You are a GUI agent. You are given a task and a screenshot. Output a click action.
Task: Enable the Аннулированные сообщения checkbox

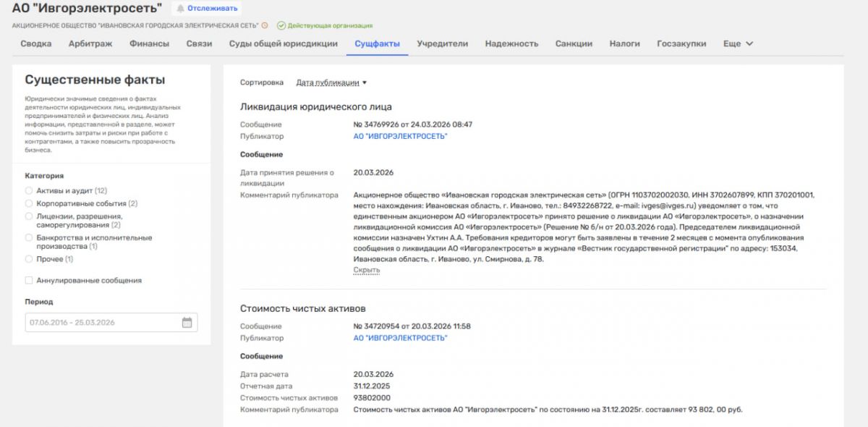coord(29,280)
